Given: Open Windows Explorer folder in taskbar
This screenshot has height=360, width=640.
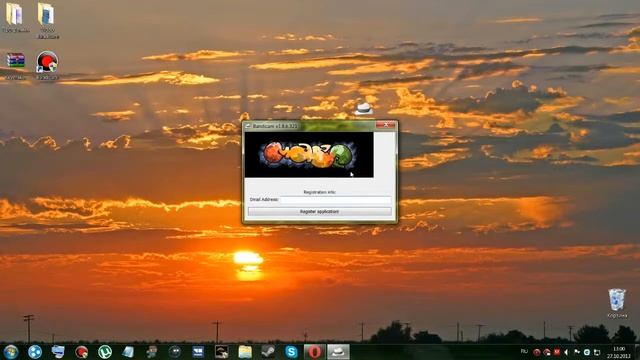Looking at the screenshot, I should [245, 351].
